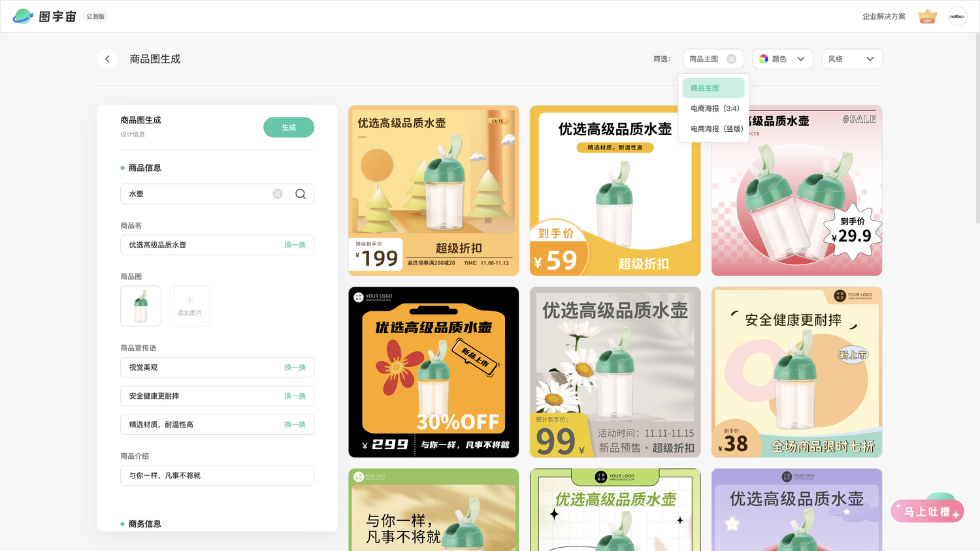Select the uploaded water bottle product image
This screenshot has height=551, width=980.
(x=140, y=306)
